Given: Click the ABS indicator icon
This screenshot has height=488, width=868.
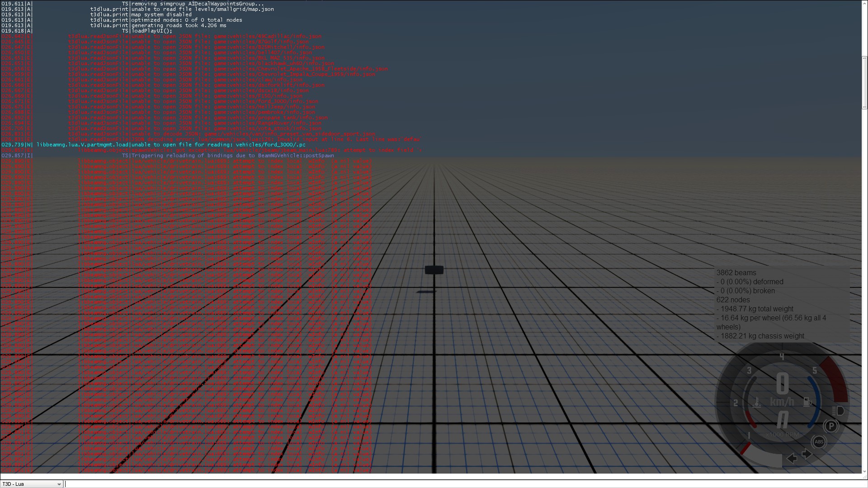Looking at the screenshot, I should (x=819, y=442).
